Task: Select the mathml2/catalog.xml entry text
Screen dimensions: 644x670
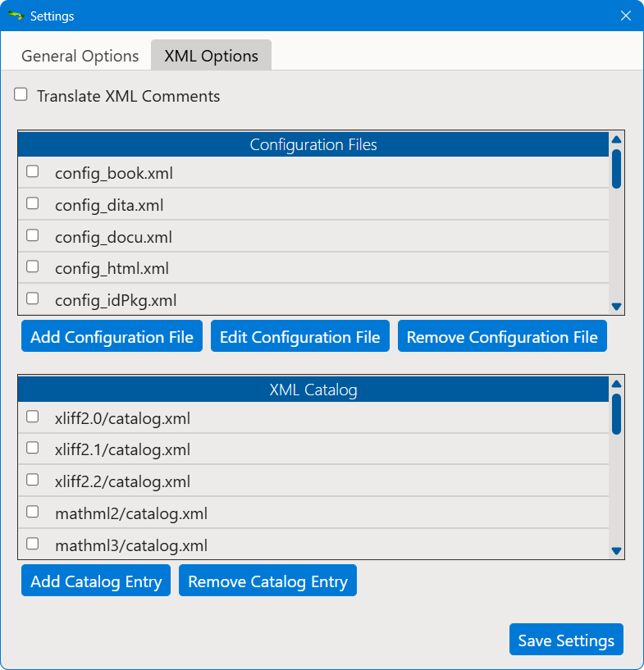Action: point(131,513)
